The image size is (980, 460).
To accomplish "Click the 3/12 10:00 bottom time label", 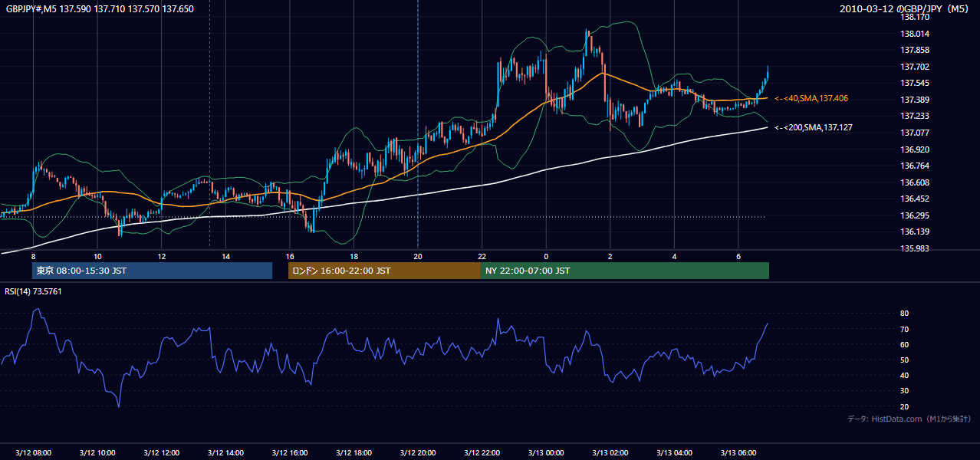I will (97, 453).
